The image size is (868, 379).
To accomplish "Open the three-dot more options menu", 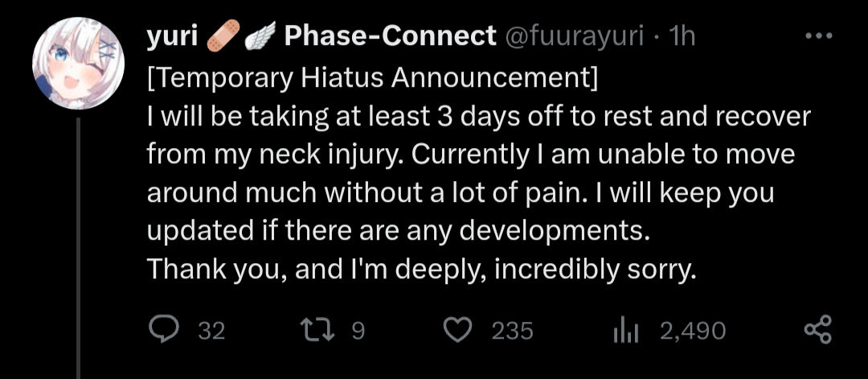I will tap(819, 36).
